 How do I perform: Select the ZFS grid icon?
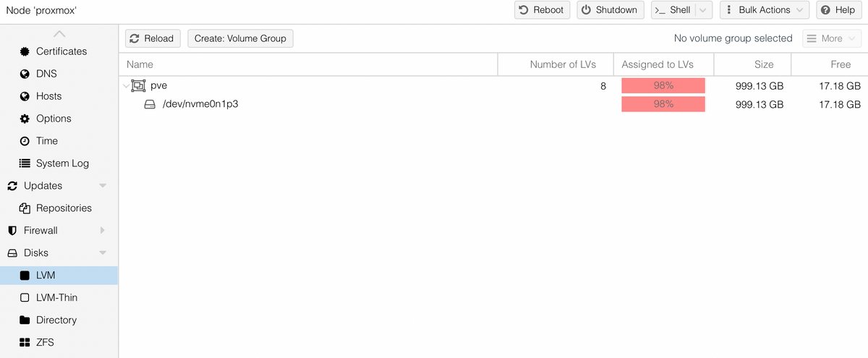click(x=25, y=342)
